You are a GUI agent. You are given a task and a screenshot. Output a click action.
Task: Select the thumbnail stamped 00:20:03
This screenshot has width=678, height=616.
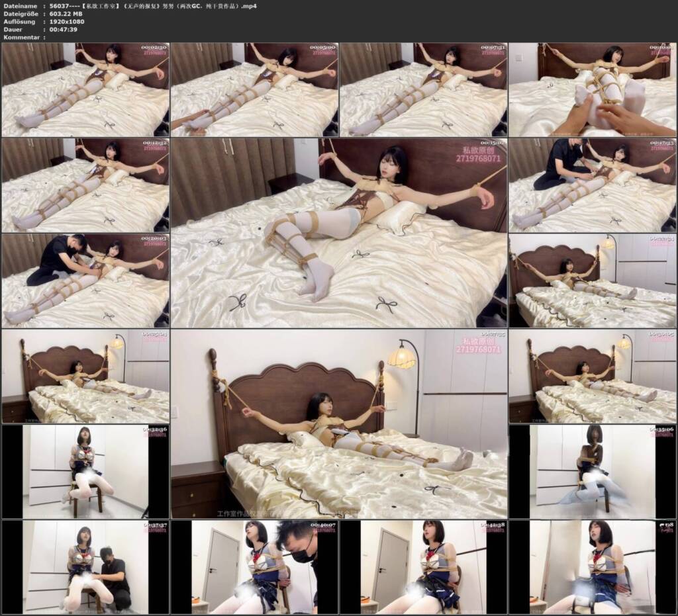pos(85,281)
